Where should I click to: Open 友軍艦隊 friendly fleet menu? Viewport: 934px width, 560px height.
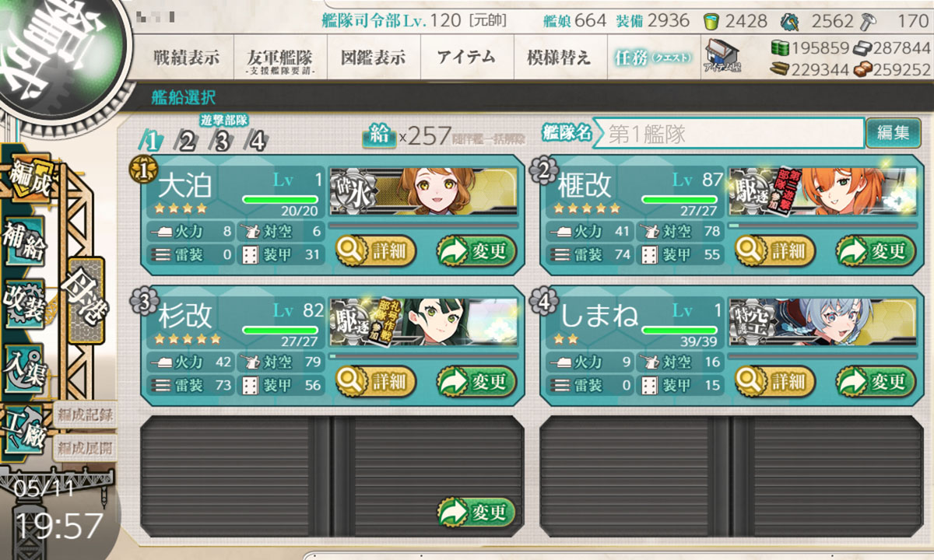point(279,57)
